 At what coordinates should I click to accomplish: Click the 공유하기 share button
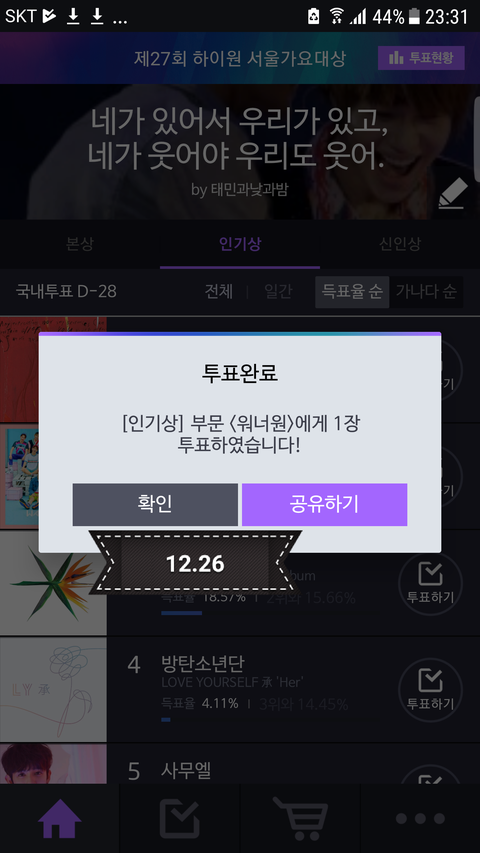(x=324, y=505)
